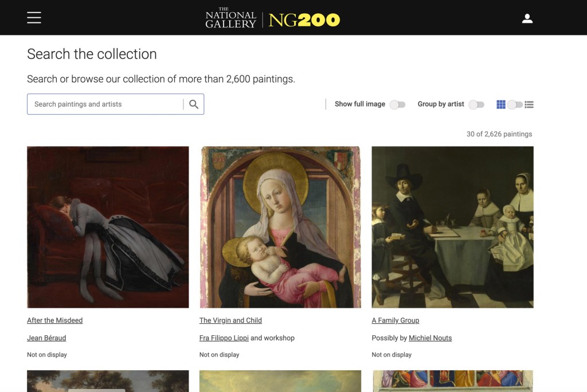The width and height of the screenshot is (587, 392).
Task: Toggle the grid/list view switch
Action: (x=515, y=104)
